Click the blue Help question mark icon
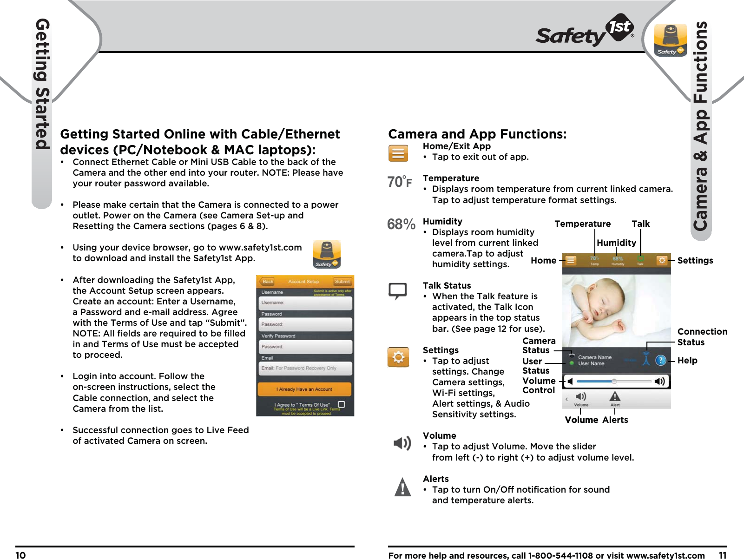Image resolution: width=744 pixels, height=560 pixels. 660,360
